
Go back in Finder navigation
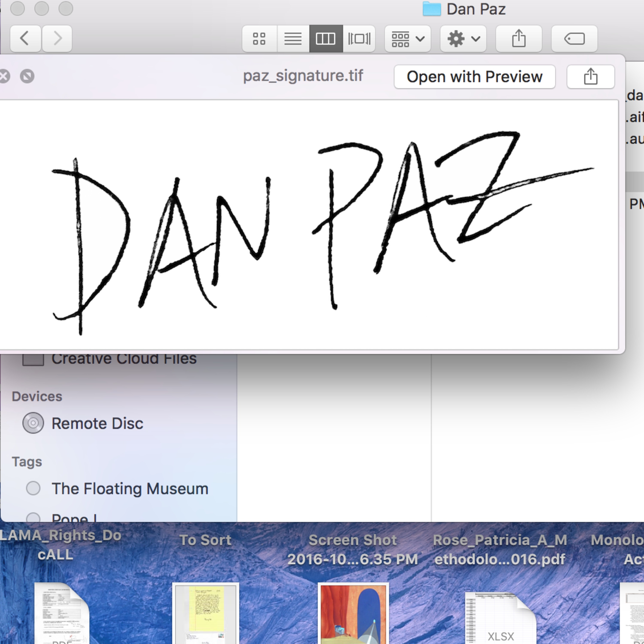pyautogui.click(x=26, y=39)
